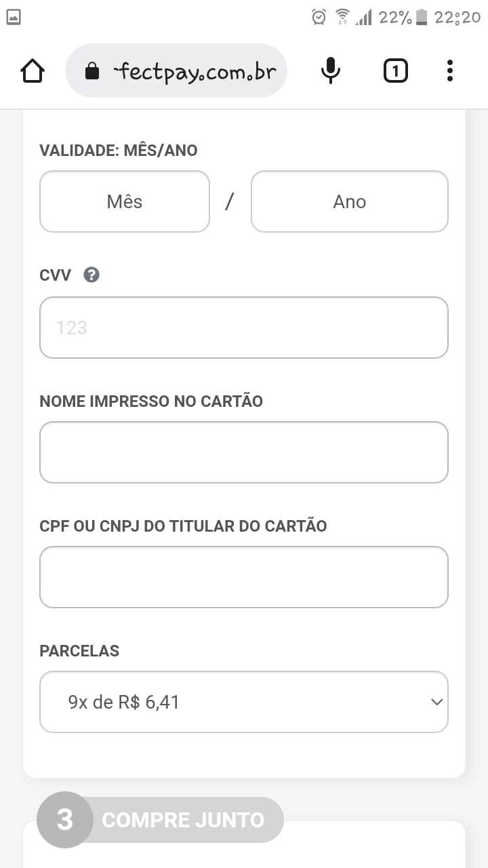The image size is (488, 868).
Task: Open the tab switcher showing 1 tab
Action: pos(396,71)
